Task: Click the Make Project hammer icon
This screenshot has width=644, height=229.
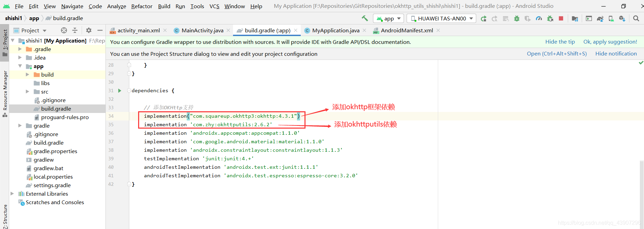Action: [365, 18]
